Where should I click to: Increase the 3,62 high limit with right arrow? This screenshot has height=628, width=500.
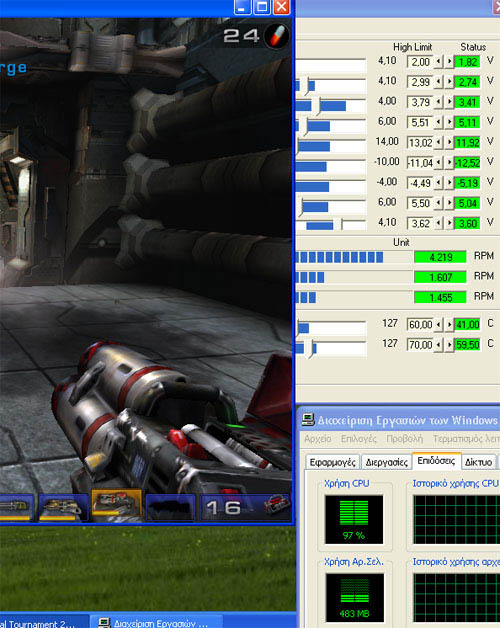(449, 223)
